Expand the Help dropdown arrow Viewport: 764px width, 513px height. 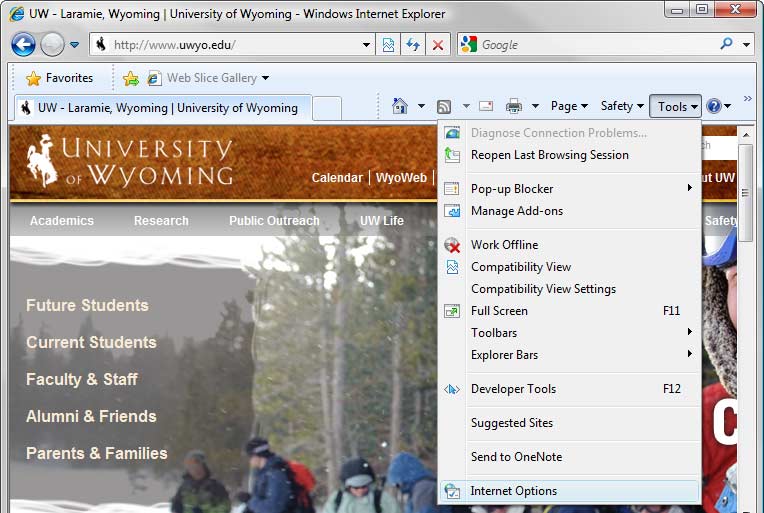(727, 106)
